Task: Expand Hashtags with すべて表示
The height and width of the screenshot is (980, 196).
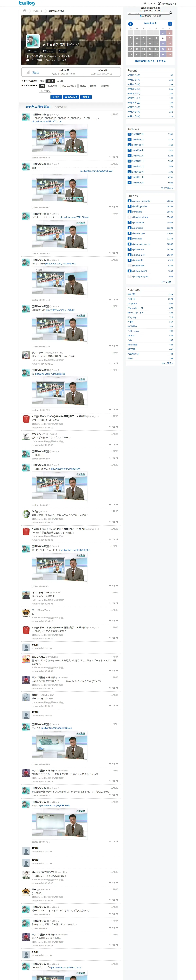Action: click(167, 363)
